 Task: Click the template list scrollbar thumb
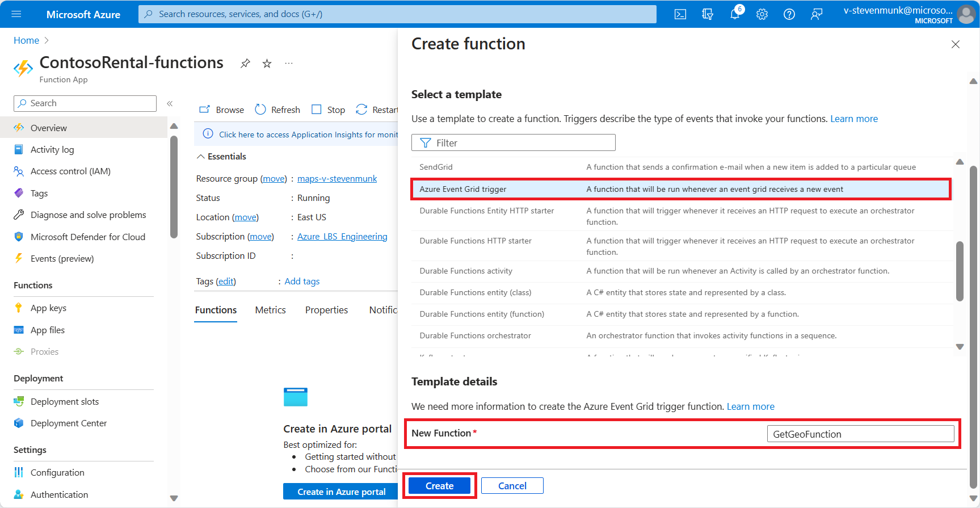click(960, 271)
